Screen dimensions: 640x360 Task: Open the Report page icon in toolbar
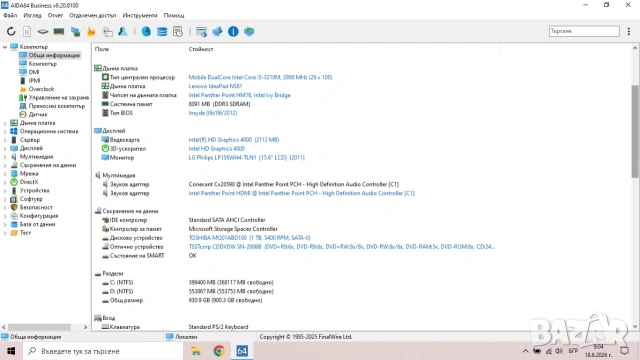coord(27,31)
